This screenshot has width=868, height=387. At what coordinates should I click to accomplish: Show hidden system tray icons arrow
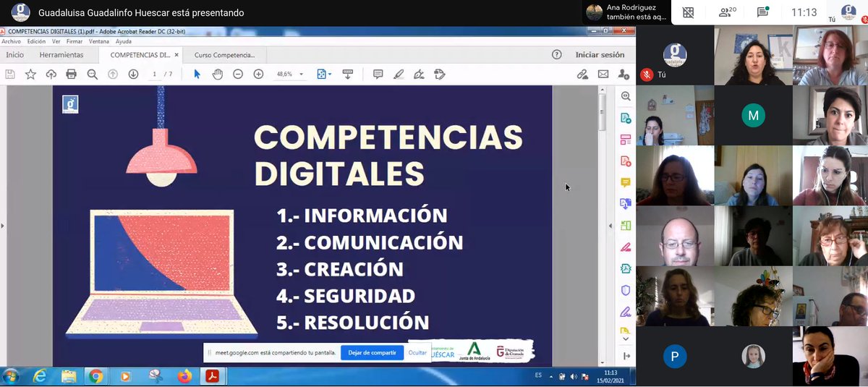pos(552,376)
